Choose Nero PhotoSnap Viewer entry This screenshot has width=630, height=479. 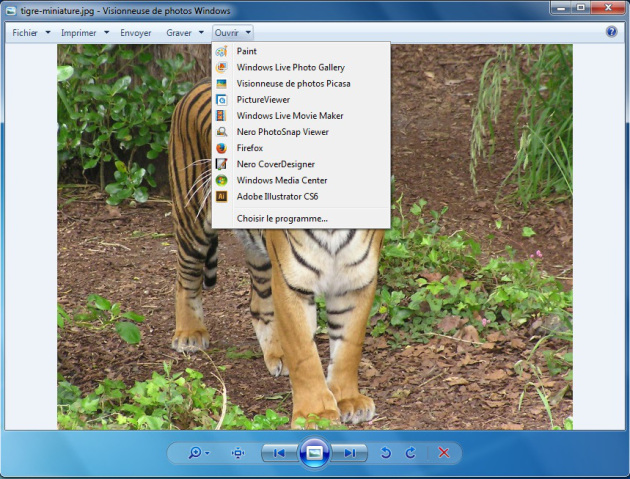click(x=301, y=132)
